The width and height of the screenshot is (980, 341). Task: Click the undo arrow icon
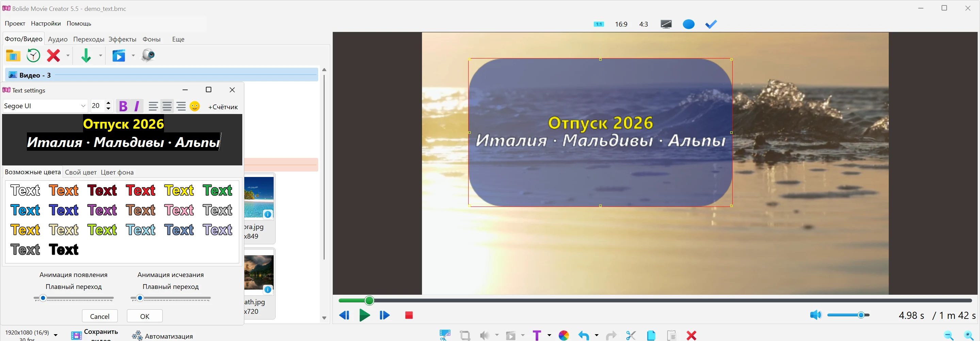584,335
